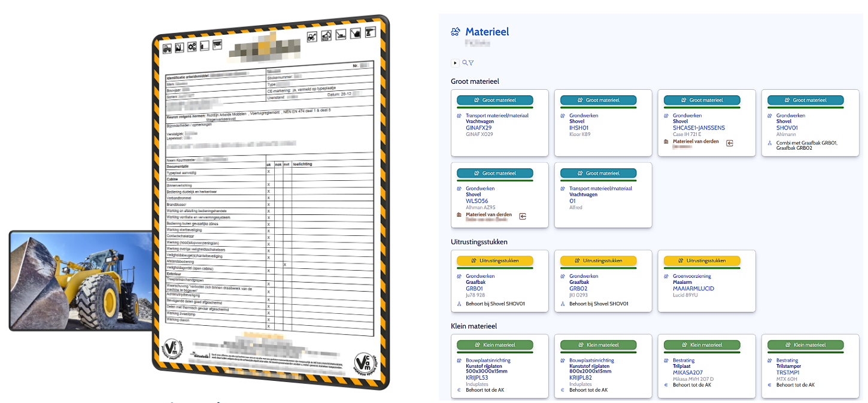Click the search magnifier icon under Materieel
This screenshot has width=868, height=403.
465,63
